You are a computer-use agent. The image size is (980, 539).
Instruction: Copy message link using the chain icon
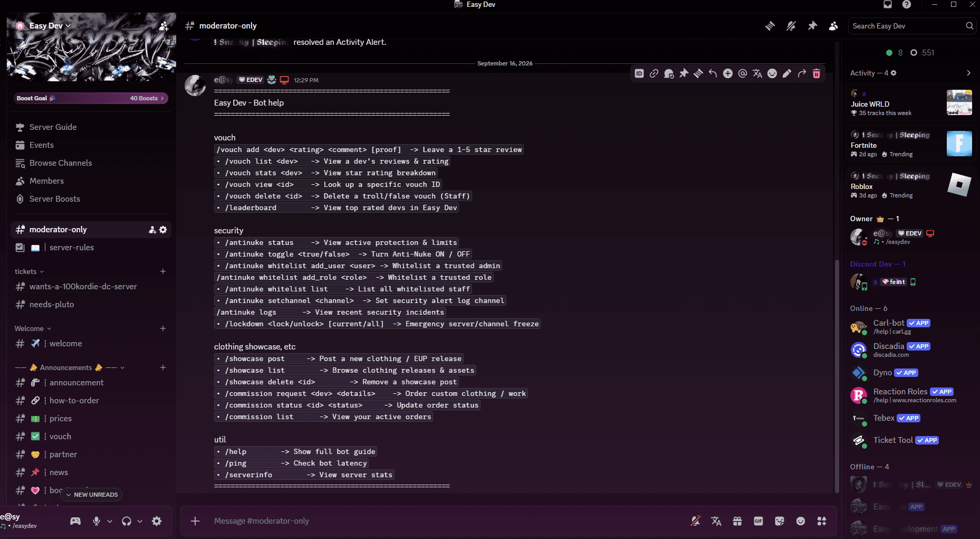[654, 73]
